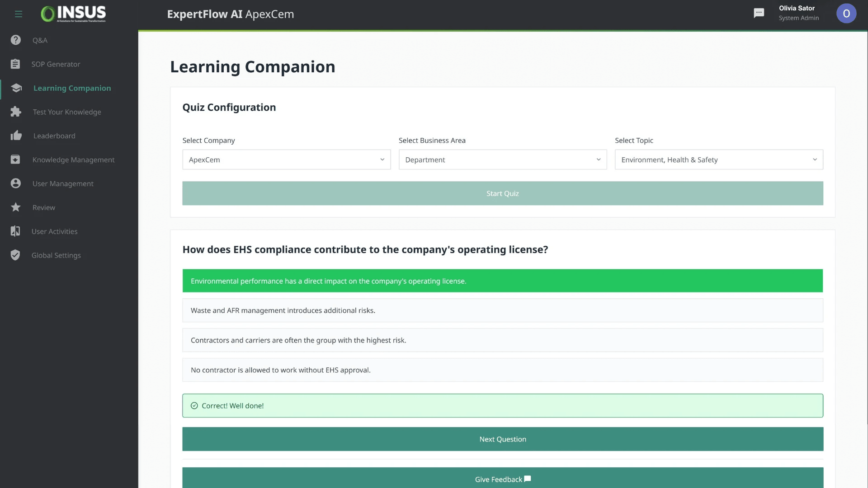Open User Activities page
Viewport: 868px width, 488px height.
click(54, 232)
